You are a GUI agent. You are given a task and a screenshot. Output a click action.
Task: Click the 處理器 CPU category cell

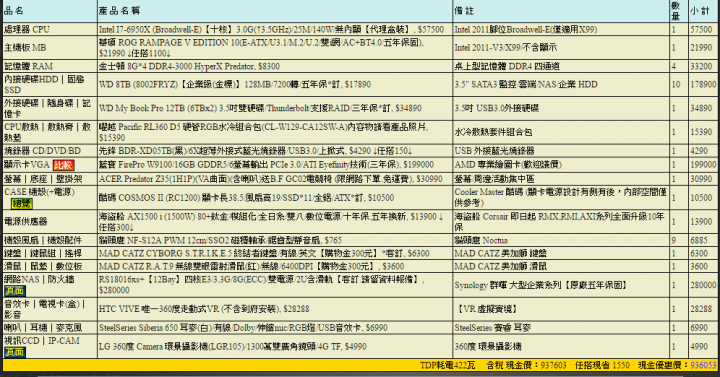50,29
